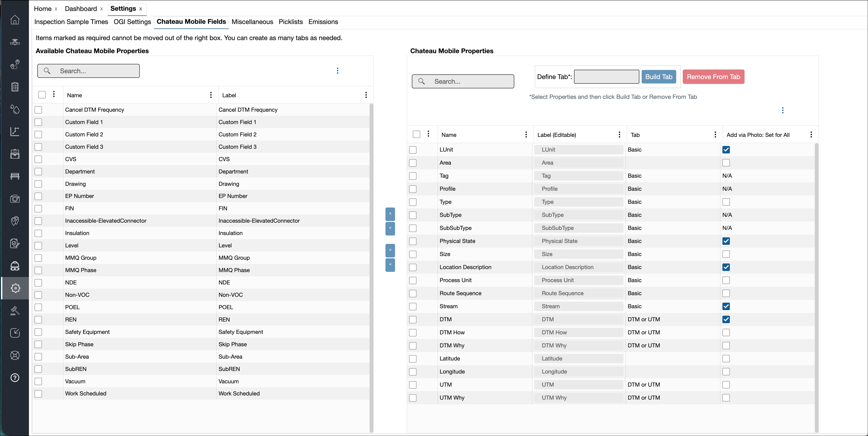Click the move-up arrow between the panels

pyautogui.click(x=390, y=214)
